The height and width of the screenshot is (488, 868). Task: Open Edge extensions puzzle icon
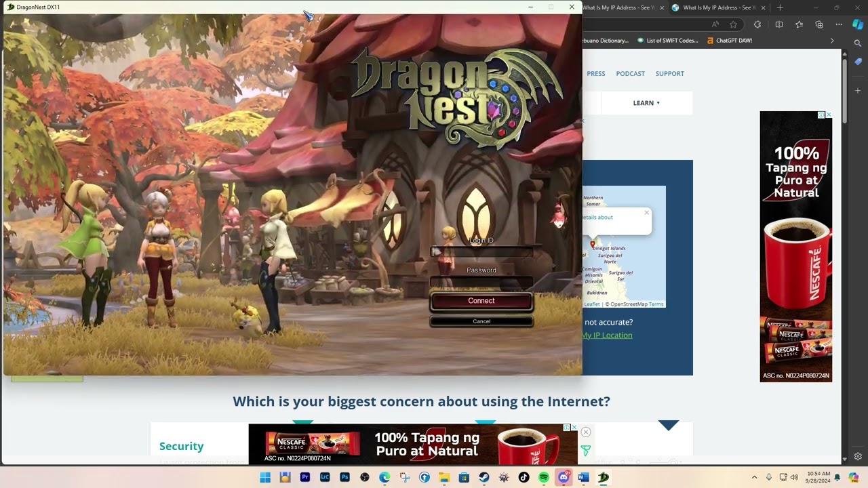click(757, 24)
